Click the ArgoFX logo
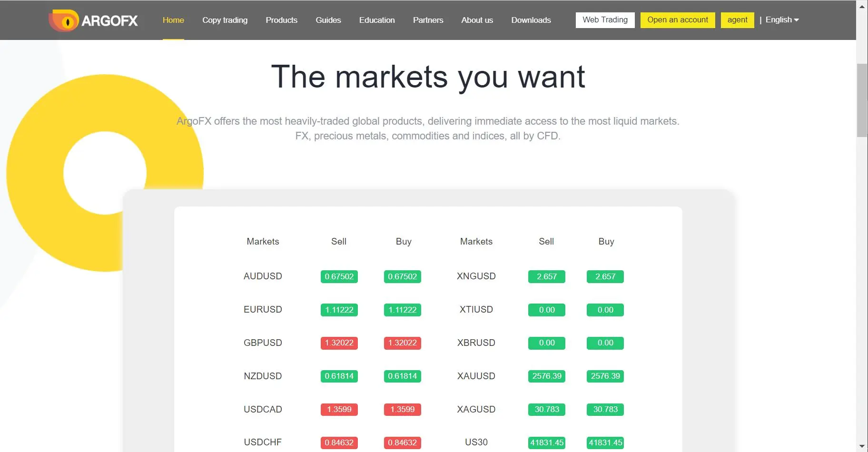Viewport: 868px width, 452px height. tap(93, 20)
